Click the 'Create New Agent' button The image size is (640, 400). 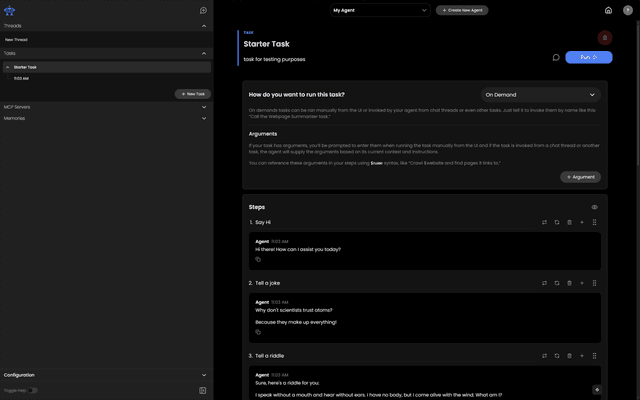point(462,10)
